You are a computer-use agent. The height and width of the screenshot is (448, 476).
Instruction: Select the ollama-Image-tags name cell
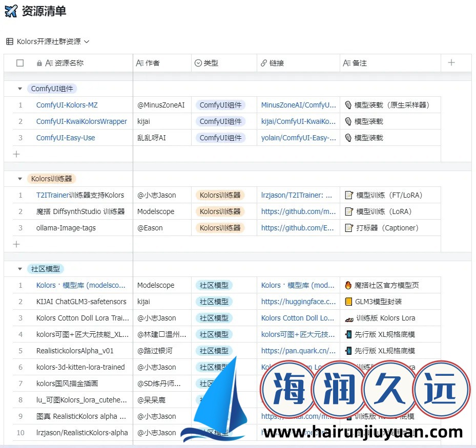[66, 228]
